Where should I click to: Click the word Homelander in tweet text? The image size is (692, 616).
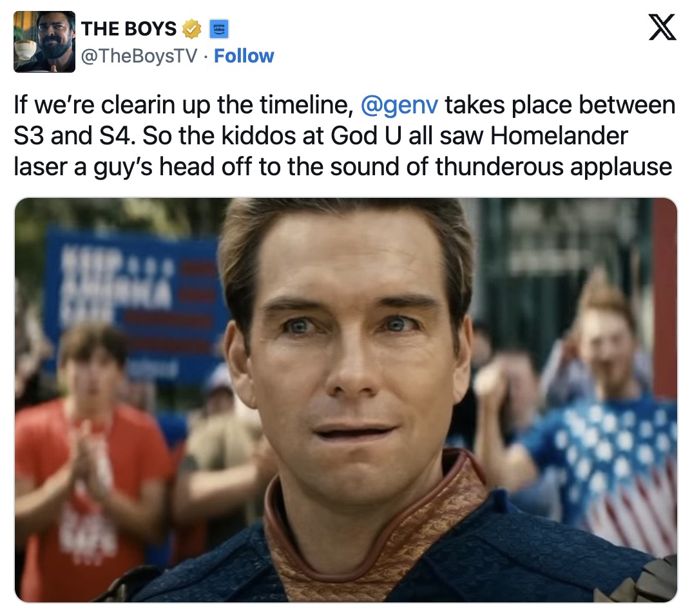(x=559, y=135)
